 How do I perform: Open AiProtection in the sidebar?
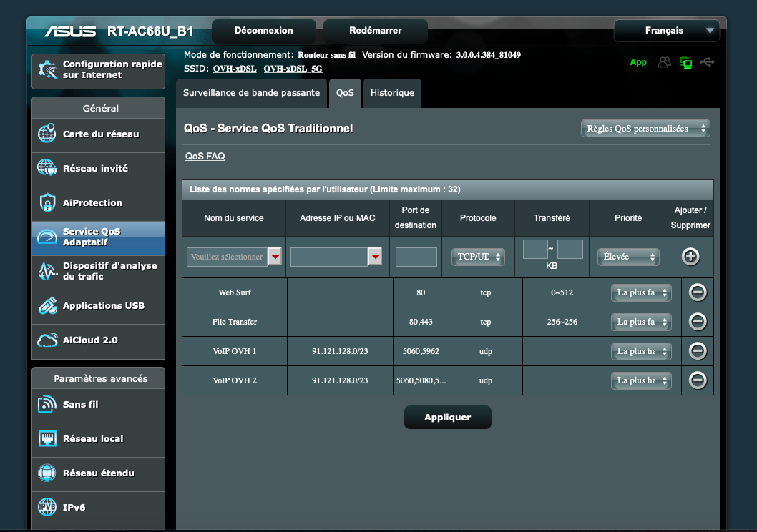click(92, 203)
